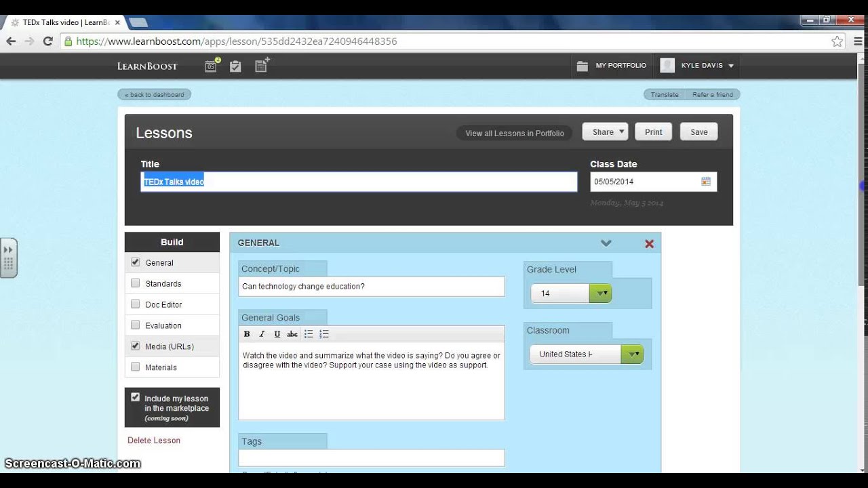Insert numbered list in General Goals
This screenshot has width=868, height=488.
[324, 334]
